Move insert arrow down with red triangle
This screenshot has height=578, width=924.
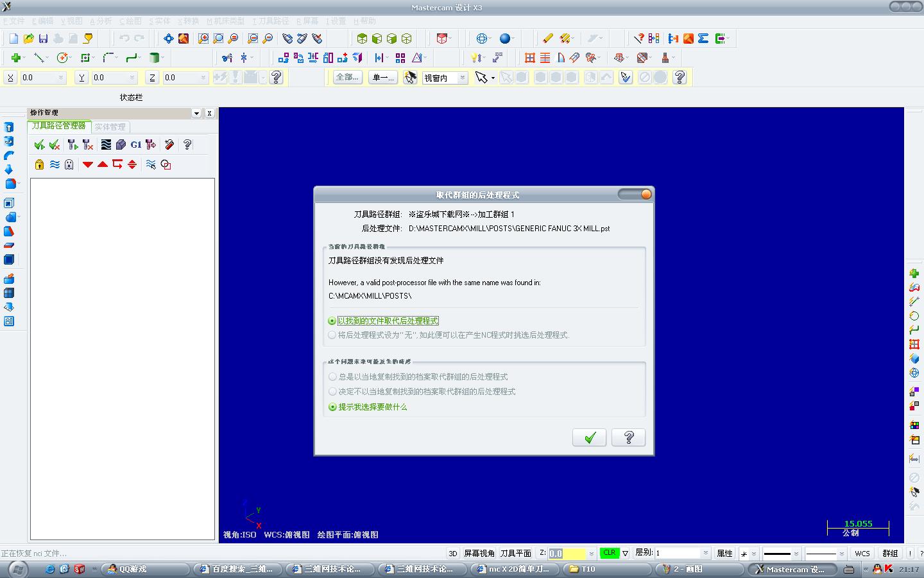coord(88,164)
